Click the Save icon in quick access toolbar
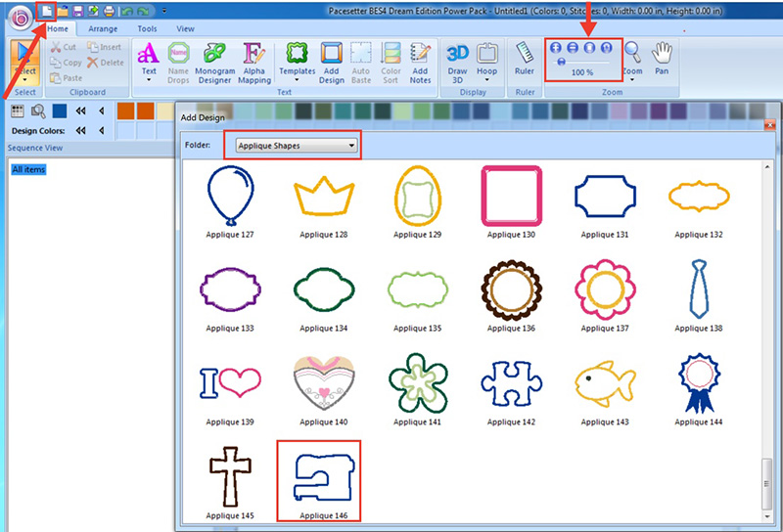The image size is (783, 532). coord(77,11)
